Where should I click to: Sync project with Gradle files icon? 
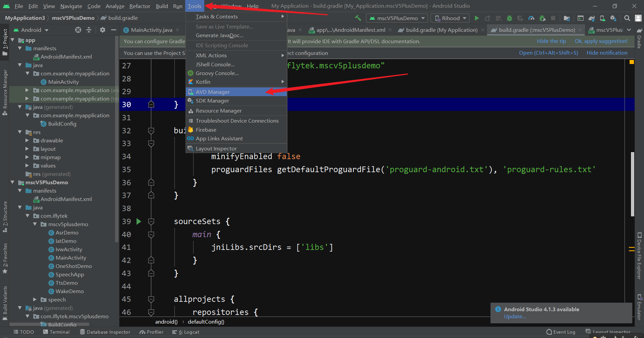pos(592,18)
